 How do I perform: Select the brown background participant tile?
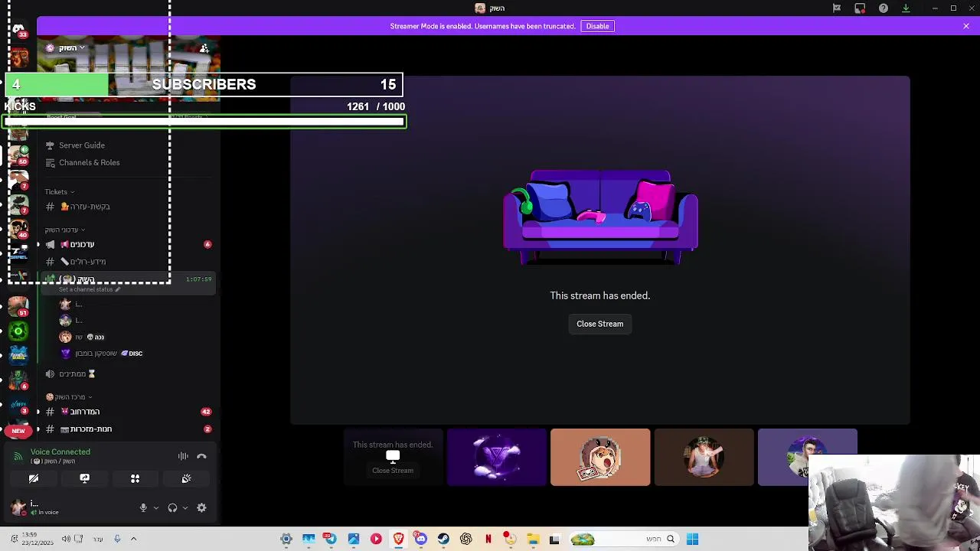[704, 458]
